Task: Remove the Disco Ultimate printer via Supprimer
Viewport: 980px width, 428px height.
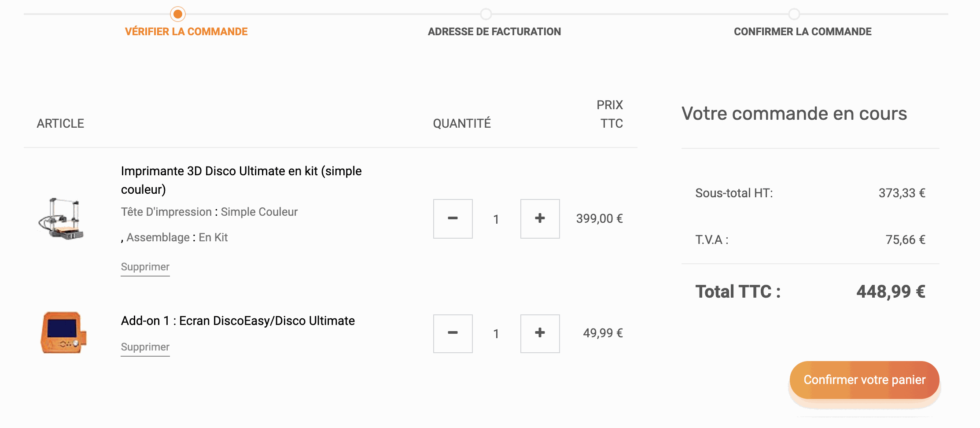Action: (x=145, y=267)
